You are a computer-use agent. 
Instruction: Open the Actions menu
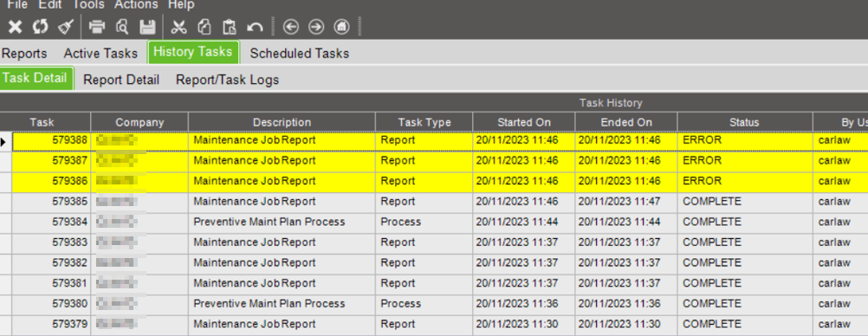[136, 5]
